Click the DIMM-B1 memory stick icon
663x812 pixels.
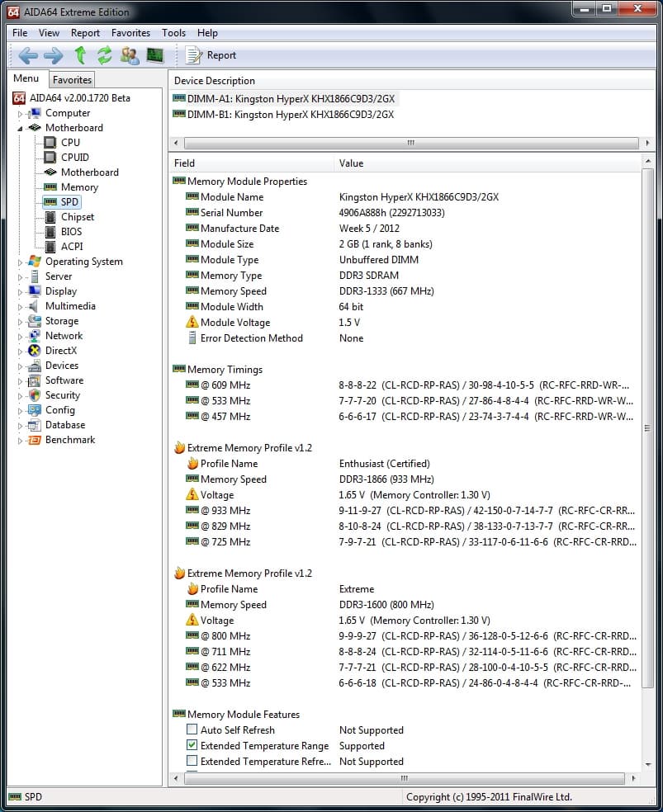(x=179, y=113)
